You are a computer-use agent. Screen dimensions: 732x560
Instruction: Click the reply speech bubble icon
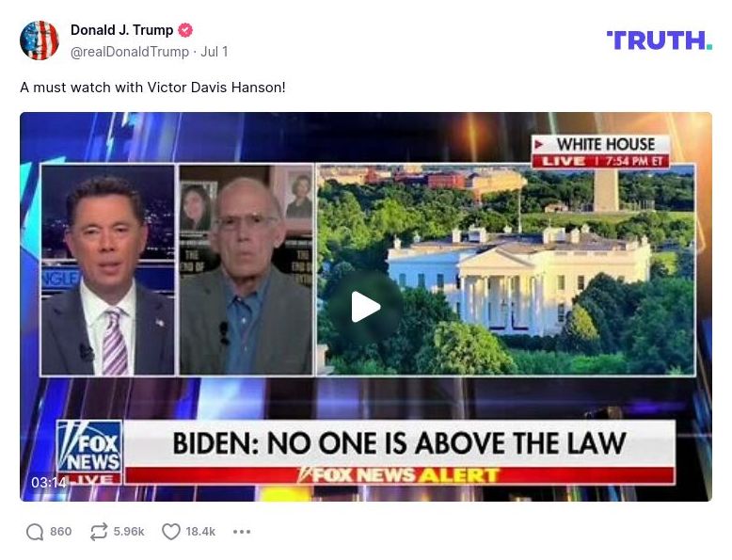[x=35, y=532]
